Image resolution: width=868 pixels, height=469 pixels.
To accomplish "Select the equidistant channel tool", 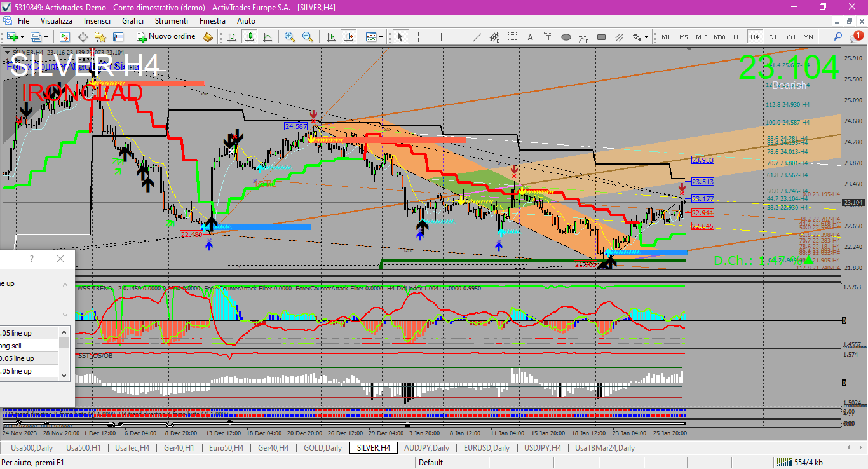I will [494, 37].
